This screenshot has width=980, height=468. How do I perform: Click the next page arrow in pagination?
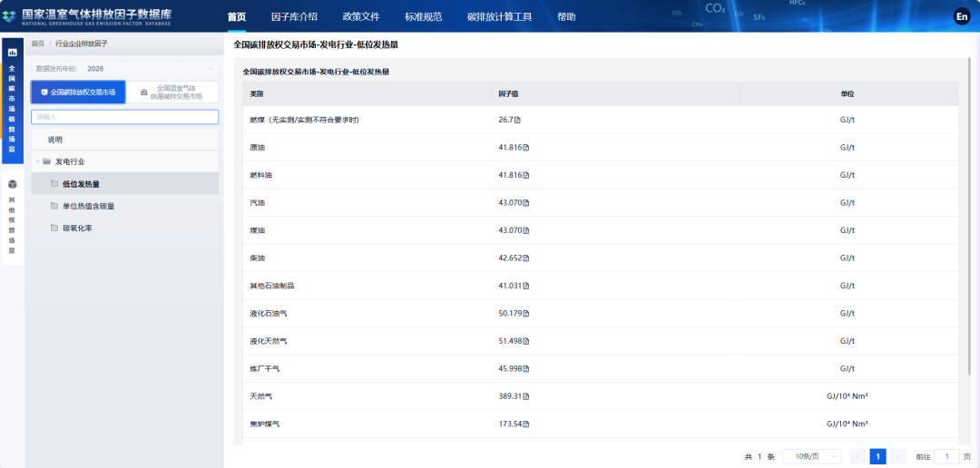pos(898,457)
